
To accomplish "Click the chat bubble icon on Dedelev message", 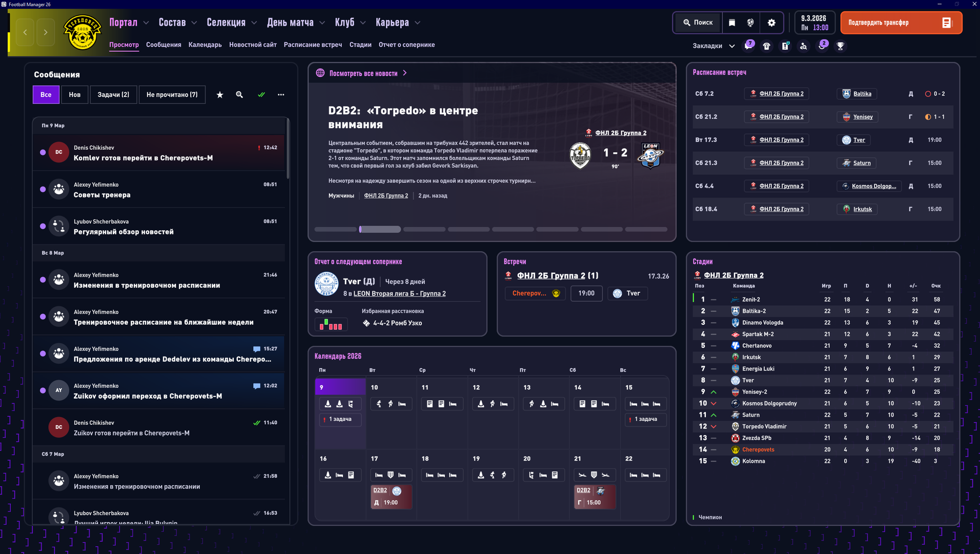I will coord(257,349).
